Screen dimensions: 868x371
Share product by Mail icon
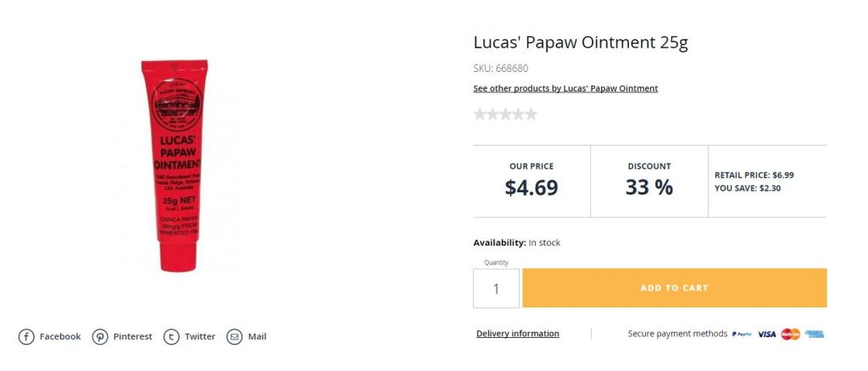pos(234,336)
